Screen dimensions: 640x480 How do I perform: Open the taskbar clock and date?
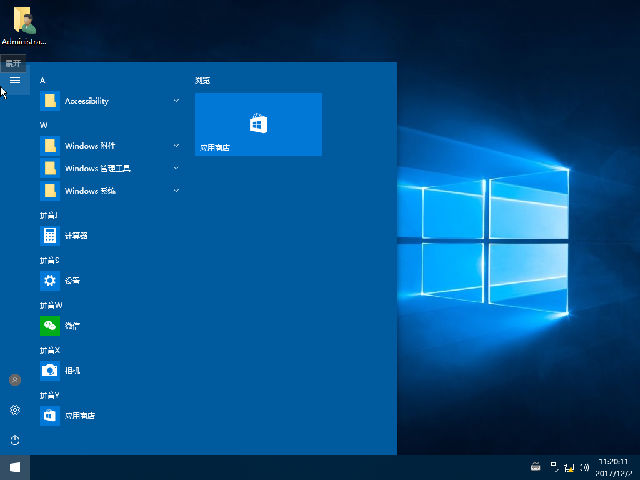click(613, 467)
